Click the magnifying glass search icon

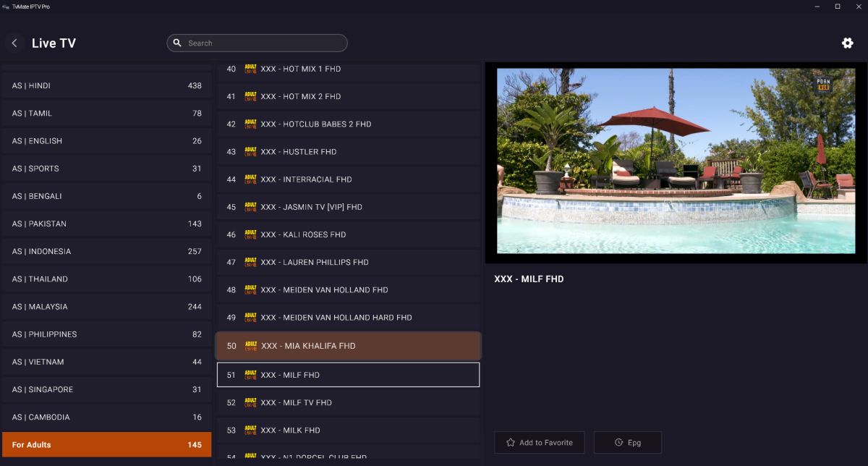(177, 43)
